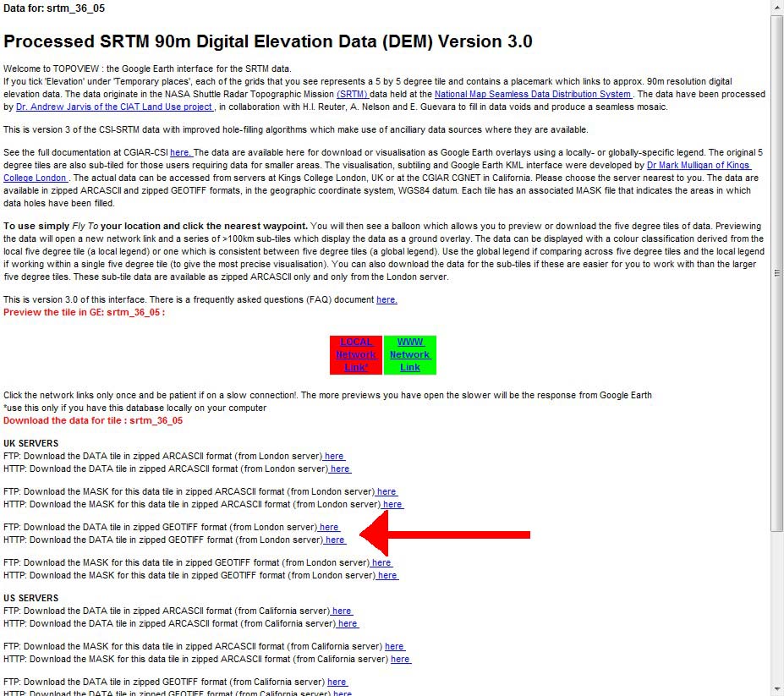Download UK FTP DATA tile in GEOTIFF format
The width and height of the screenshot is (784, 696).
point(329,527)
